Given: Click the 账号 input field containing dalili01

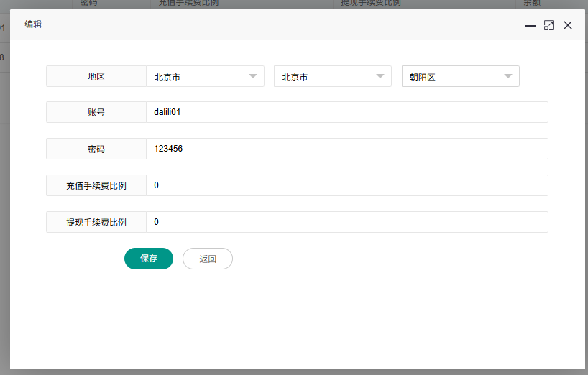Looking at the screenshot, I should coord(346,112).
